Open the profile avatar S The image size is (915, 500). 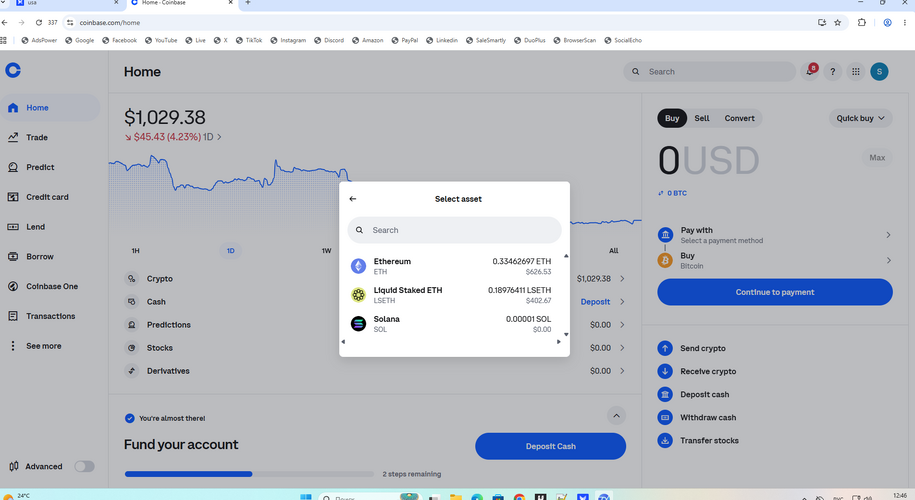(879, 72)
